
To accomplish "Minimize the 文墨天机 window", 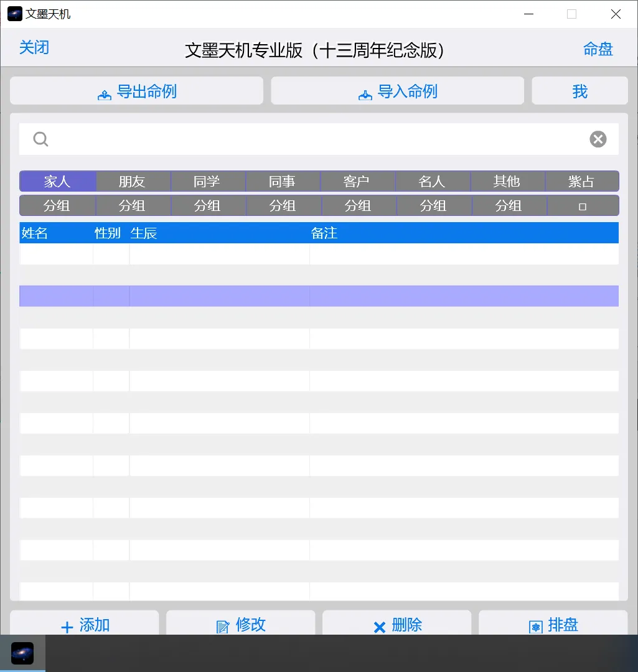I will (528, 14).
